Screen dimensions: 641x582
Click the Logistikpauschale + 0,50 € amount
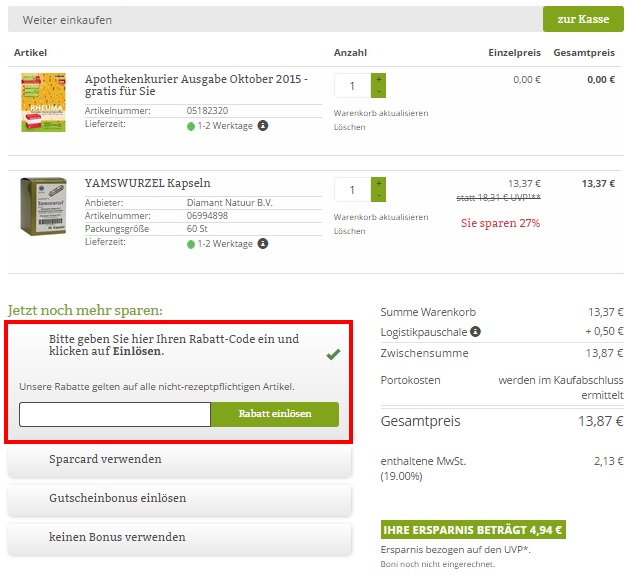pyautogui.click(x=604, y=331)
